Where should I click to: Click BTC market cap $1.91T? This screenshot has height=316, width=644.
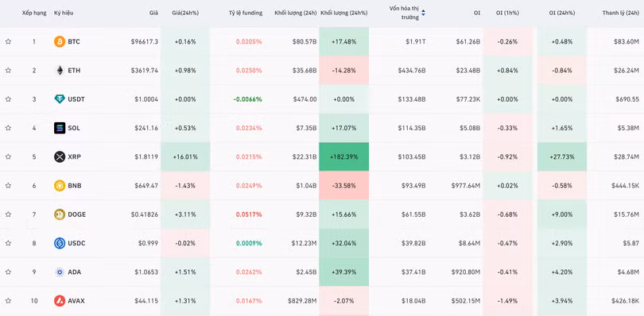[x=416, y=41]
